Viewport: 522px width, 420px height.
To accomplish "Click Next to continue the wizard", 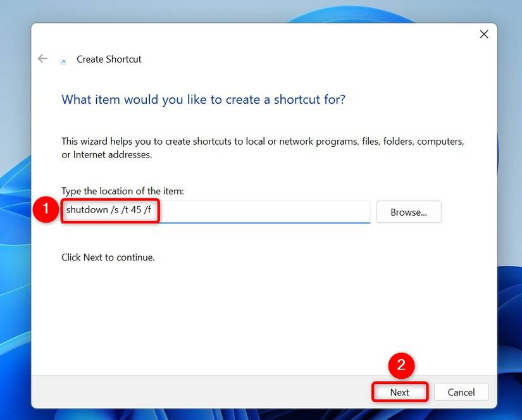I will [x=399, y=392].
